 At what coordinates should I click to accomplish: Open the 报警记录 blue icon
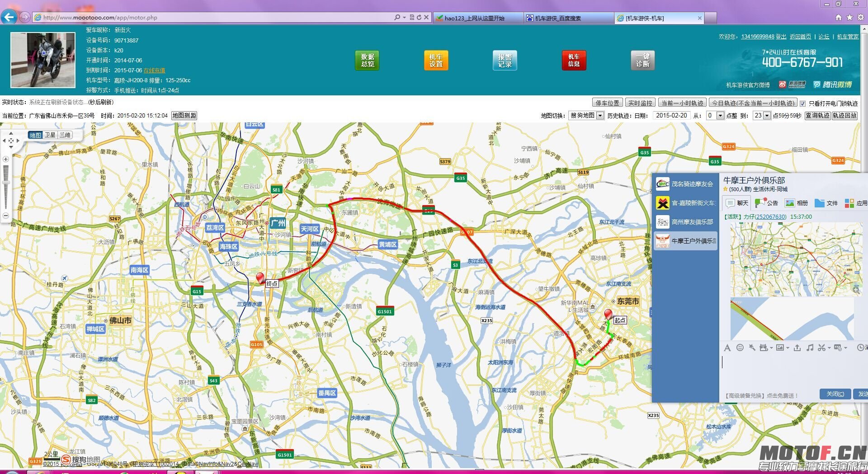coord(505,60)
